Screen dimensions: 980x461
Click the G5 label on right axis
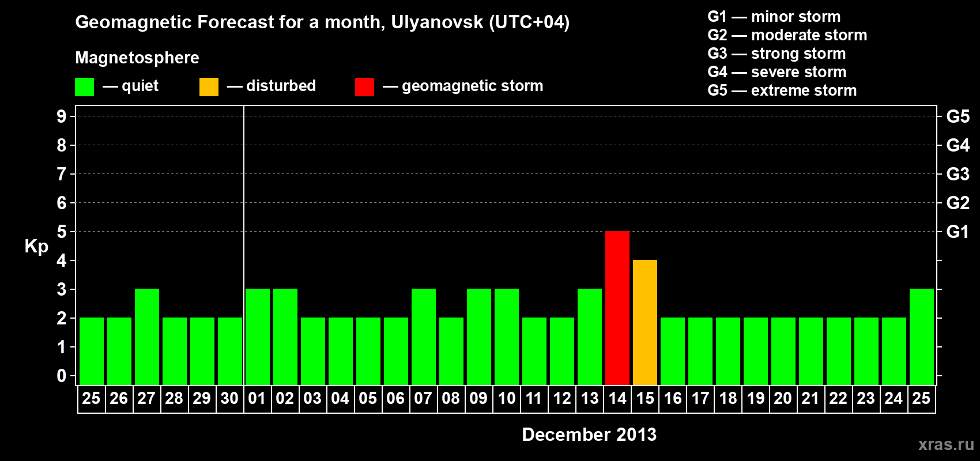coord(958,116)
